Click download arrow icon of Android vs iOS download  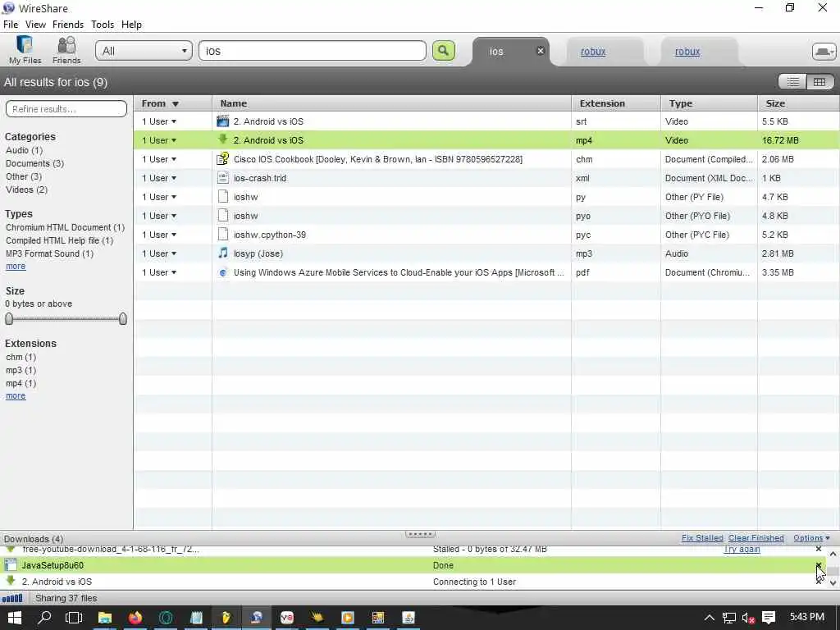coord(10,581)
